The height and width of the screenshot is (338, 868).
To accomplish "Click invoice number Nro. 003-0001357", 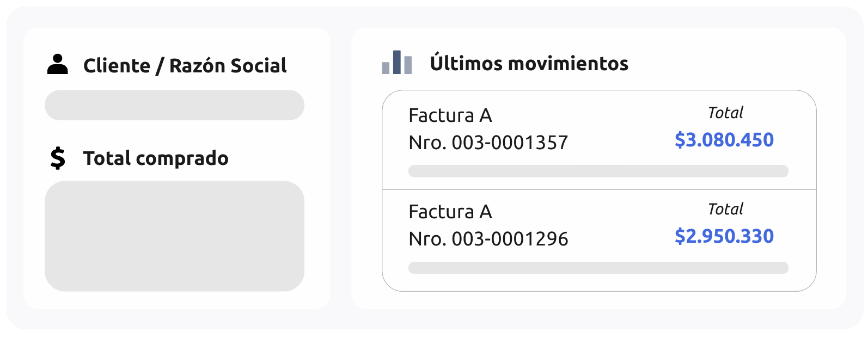I will (x=488, y=143).
